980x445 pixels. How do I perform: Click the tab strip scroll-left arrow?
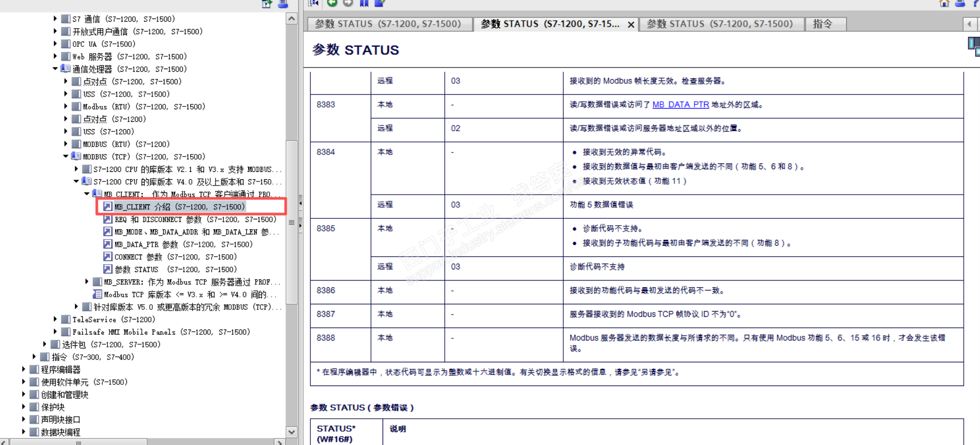[969, 24]
